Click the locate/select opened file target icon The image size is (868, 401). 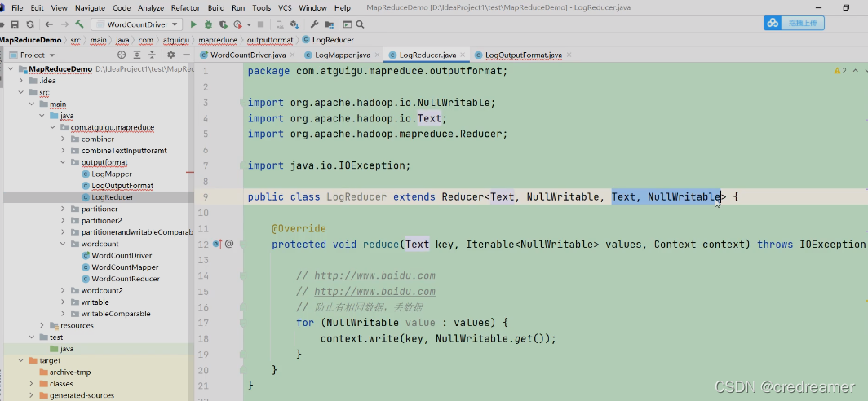122,55
